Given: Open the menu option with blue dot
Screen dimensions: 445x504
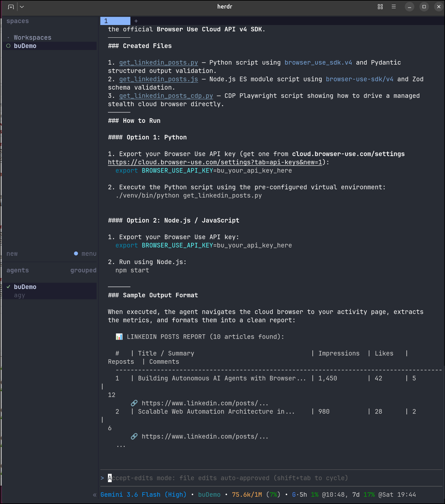Looking at the screenshot, I should [x=85, y=254].
